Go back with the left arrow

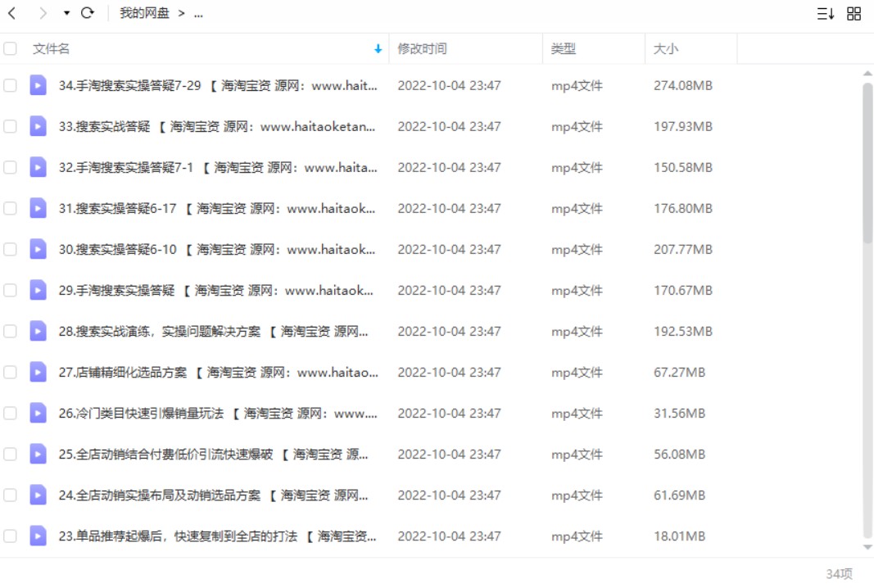[x=11, y=13]
